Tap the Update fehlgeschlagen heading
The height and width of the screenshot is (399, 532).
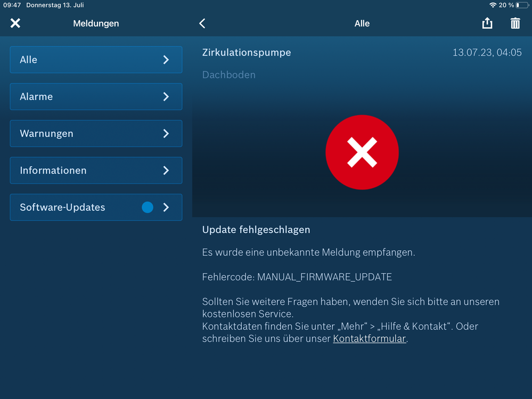click(x=256, y=230)
